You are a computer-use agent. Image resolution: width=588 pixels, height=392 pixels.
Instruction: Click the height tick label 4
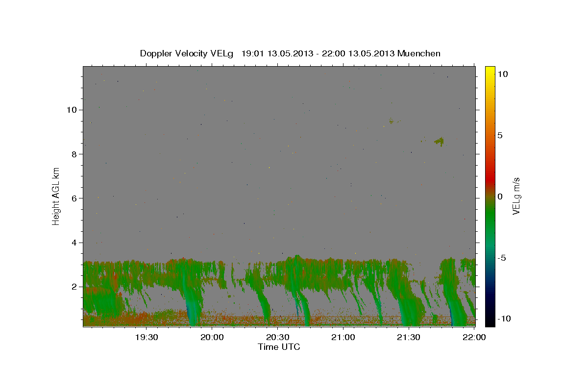[x=74, y=243]
